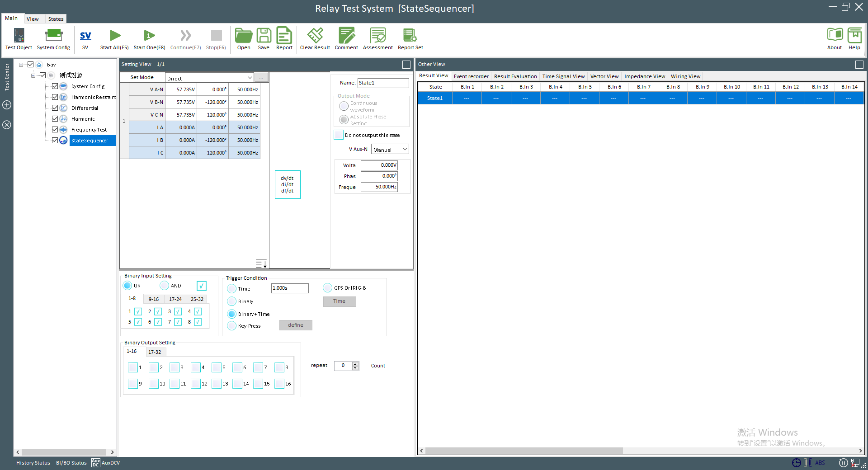Start all tests with Start All
Screen dimensions: 868x470
114,39
